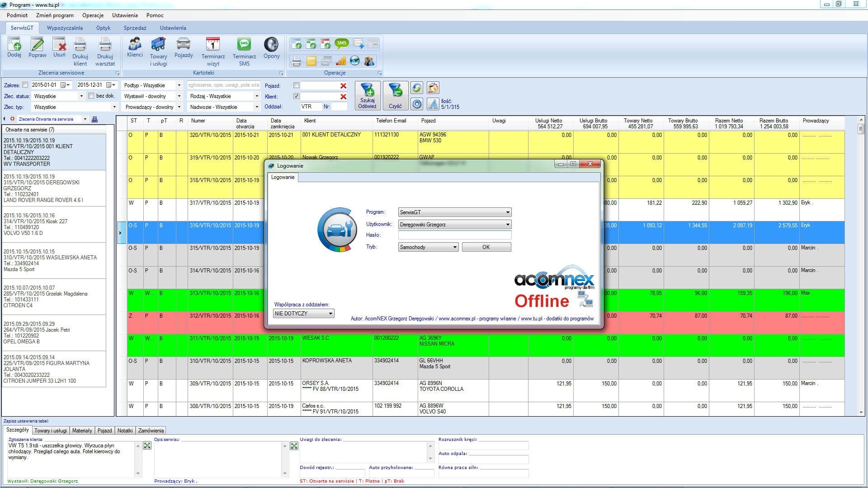Click the Zapisz ustawienia tabeli link
The image size is (868, 488).
tap(26, 421)
